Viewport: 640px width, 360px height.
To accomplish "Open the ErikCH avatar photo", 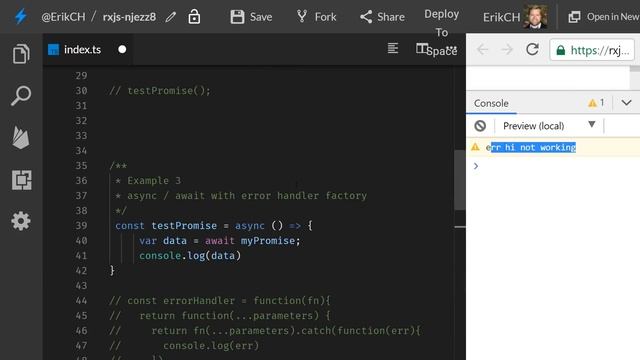I will (x=535, y=17).
